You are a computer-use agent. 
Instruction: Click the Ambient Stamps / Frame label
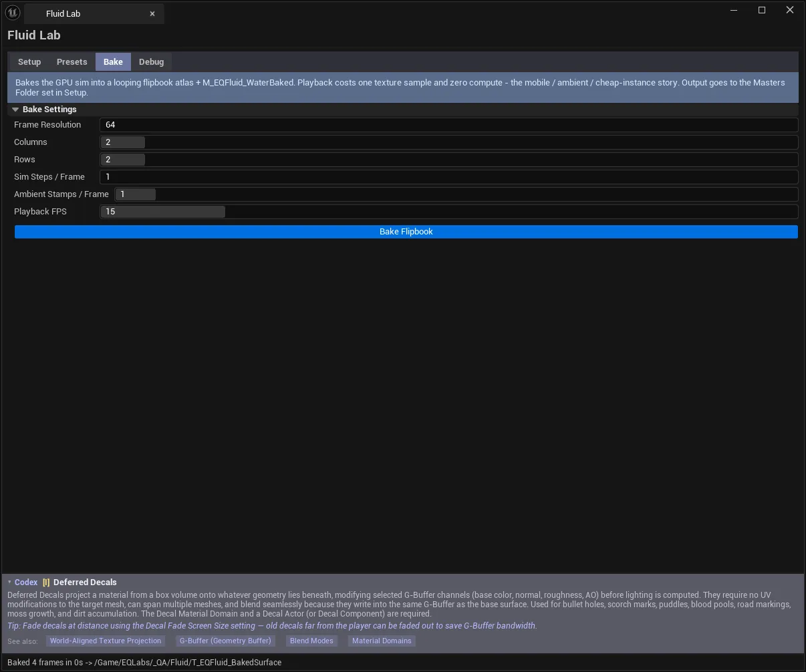[61, 194]
